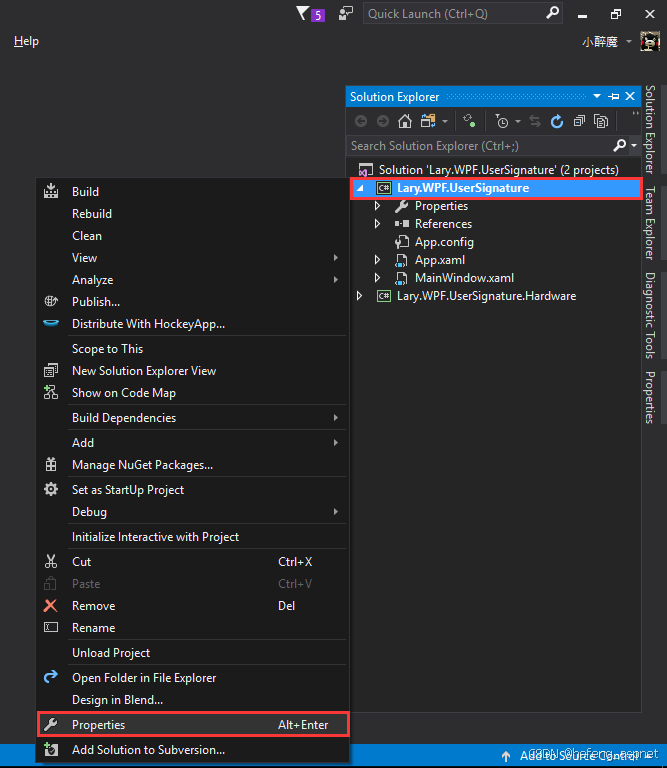Refresh Solution Explorer with the refresh icon
This screenshot has height=768, width=667.
click(557, 121)
